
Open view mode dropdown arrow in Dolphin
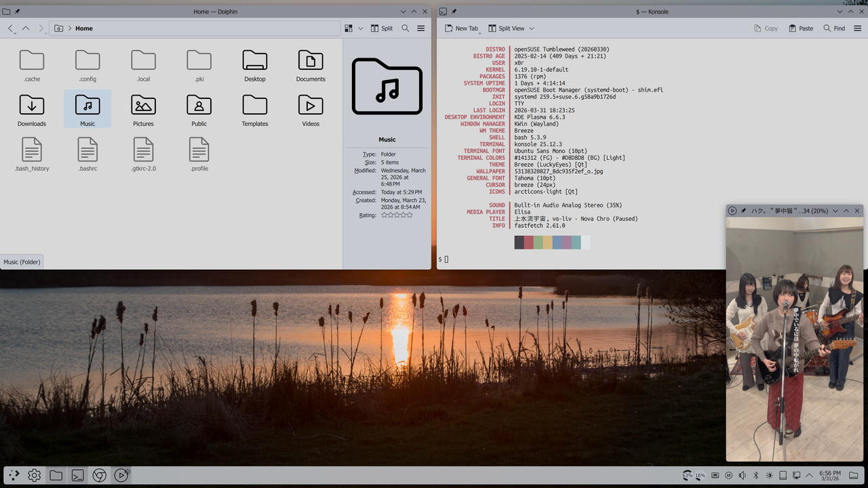click(361, 28)
